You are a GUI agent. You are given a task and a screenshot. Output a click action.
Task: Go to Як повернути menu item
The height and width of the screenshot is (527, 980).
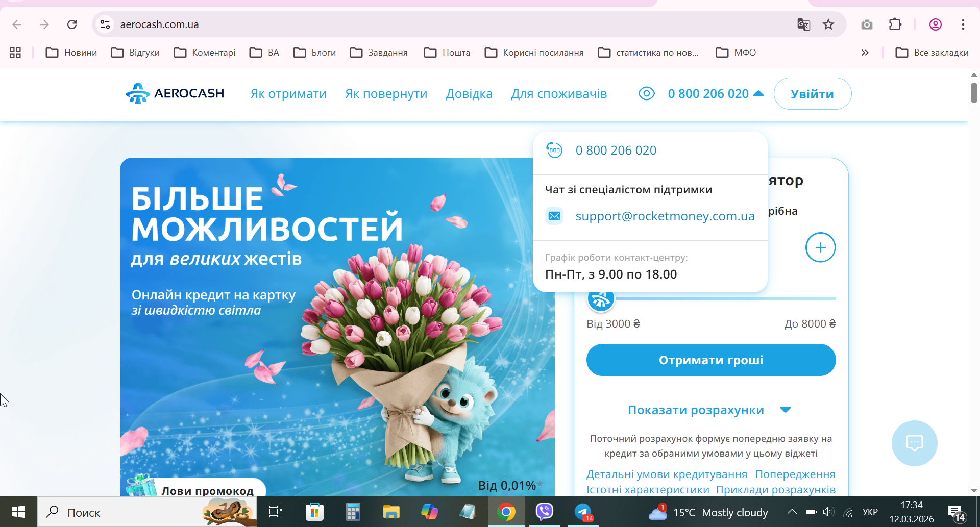[x=386, y=94]
